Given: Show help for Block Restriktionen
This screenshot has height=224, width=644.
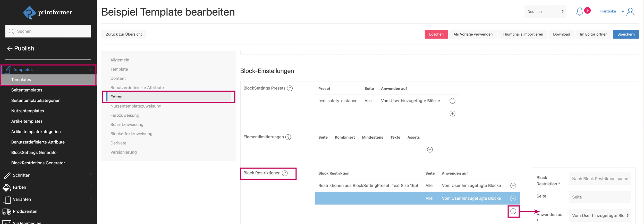Looking at the screenshot, I should pos(285,173).
